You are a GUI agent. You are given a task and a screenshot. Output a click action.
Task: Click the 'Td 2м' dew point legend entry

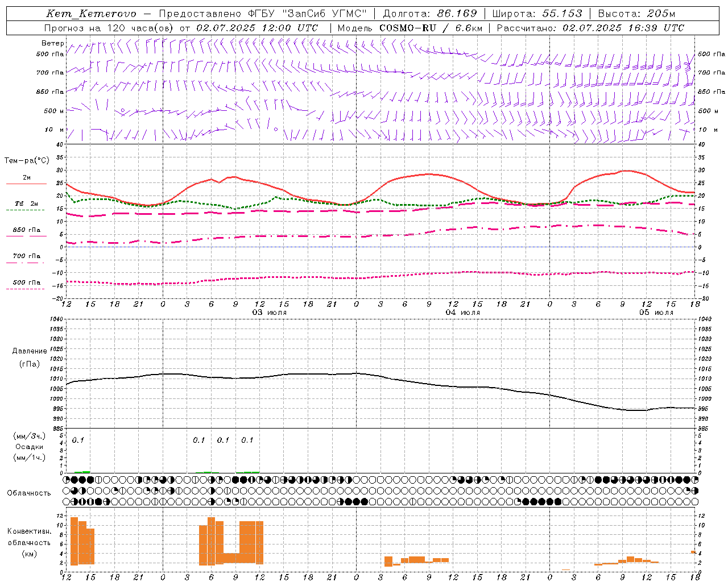click(x=27, y=203)
